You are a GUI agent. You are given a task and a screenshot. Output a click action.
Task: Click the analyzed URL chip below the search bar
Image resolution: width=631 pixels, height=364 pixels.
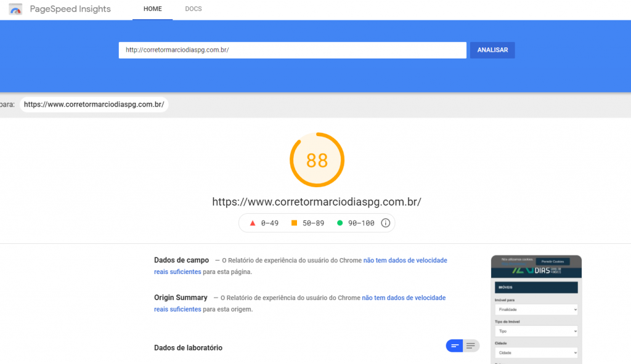(94, 105)
